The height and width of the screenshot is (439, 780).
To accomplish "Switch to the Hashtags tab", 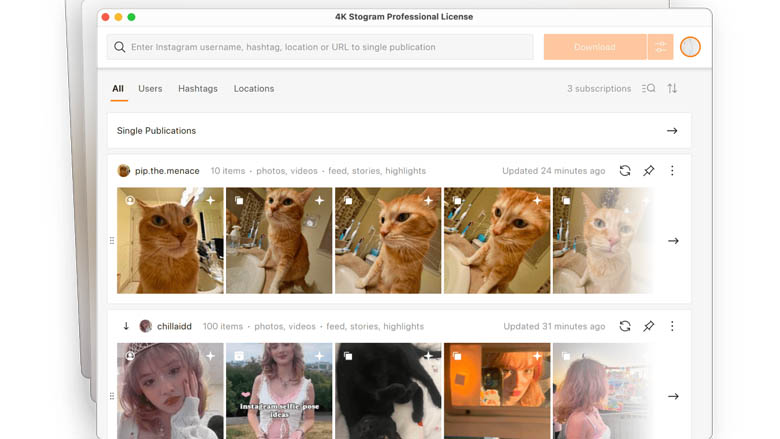I will point(198,89).
